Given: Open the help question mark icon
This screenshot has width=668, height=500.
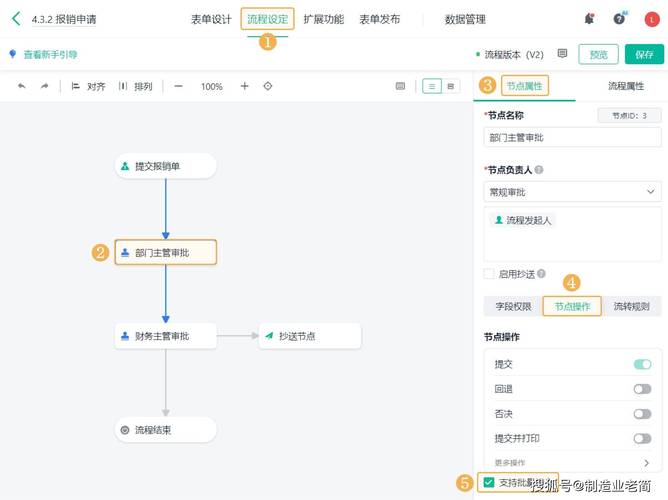Looking at the screenshot, I should coord(620,19).
